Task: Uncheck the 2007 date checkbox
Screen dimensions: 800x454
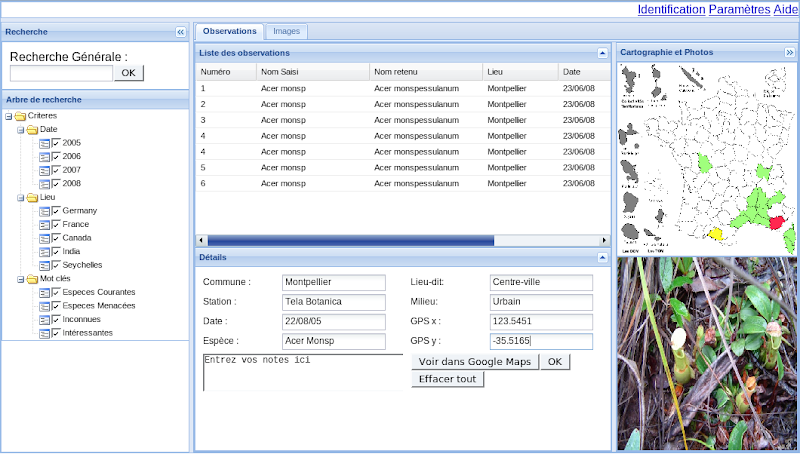Action: pyautogui.click(x=56, y=170)
